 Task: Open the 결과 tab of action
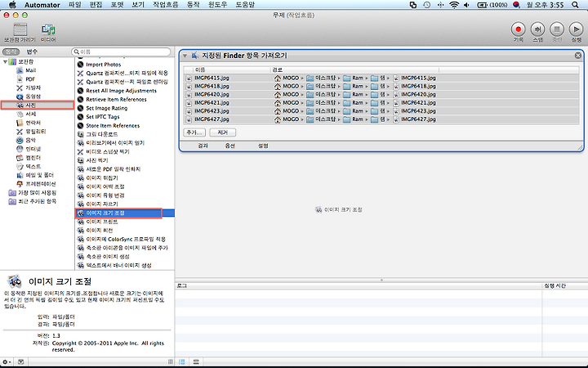pos(203,146)
